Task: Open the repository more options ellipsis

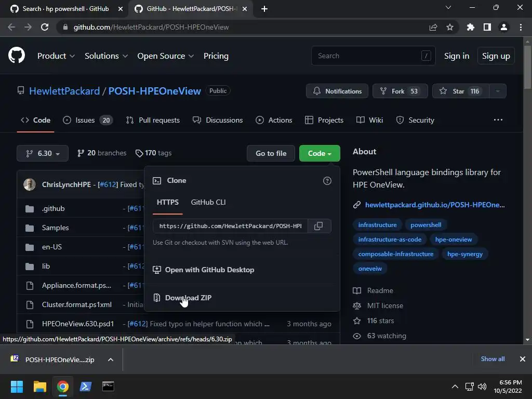Action: pos(498,120)
